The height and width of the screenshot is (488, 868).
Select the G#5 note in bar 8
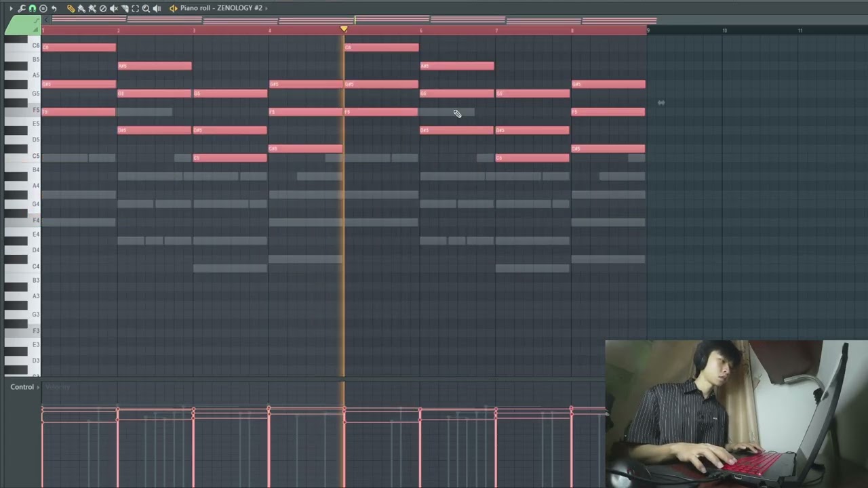pos(609,84)
